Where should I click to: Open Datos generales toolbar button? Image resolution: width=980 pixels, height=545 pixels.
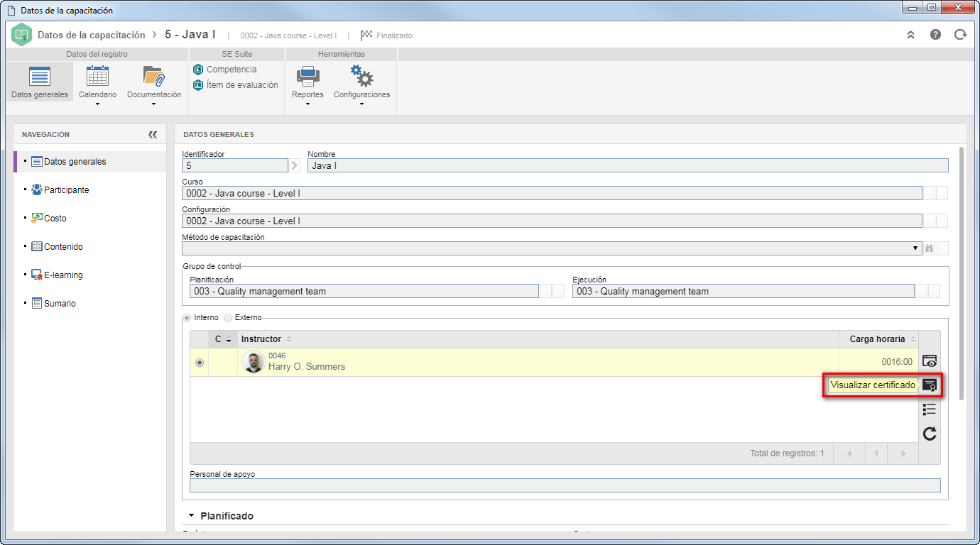click(x=40, y=82)
